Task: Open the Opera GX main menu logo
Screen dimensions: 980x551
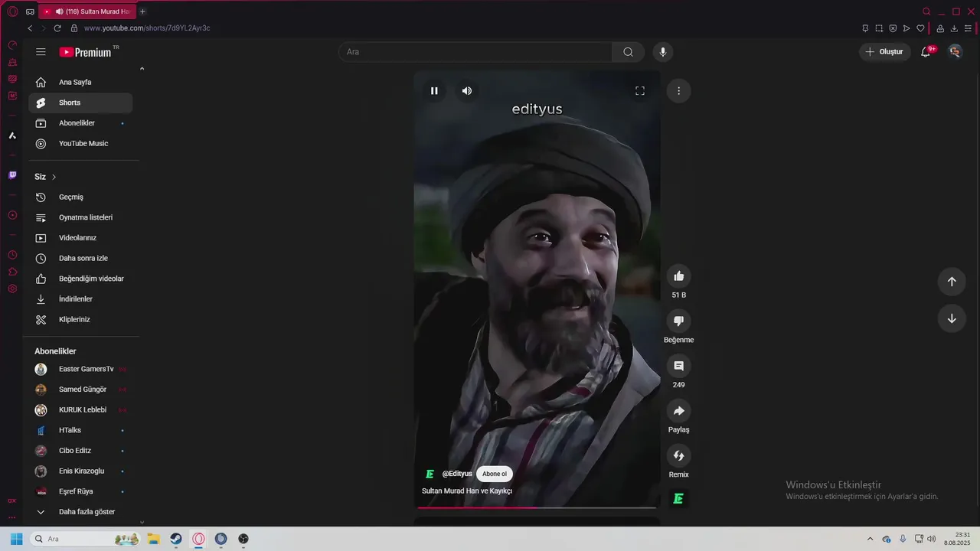Action: tap(12, 11)
